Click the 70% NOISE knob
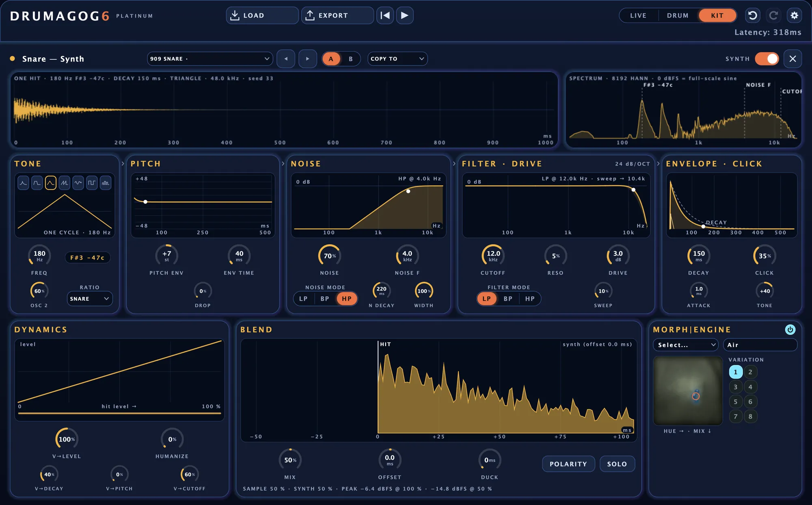 pyautogui.click(x=329, y=256)
